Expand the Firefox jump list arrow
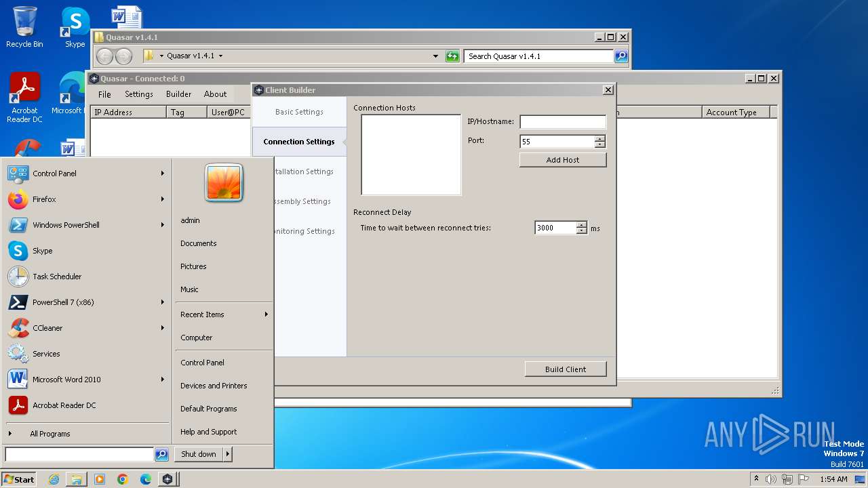The height and width of the screenshot is (488, 868). [163, 199]
